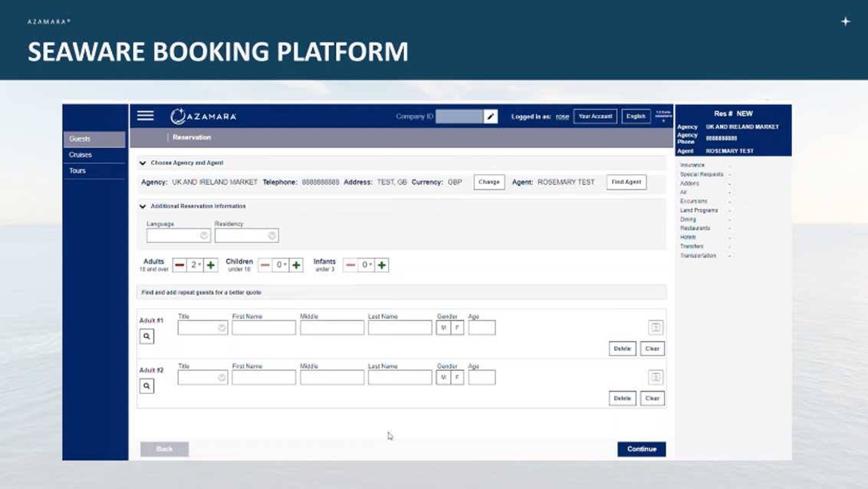
Task: Click the Find Agent button
Action: 626,182
